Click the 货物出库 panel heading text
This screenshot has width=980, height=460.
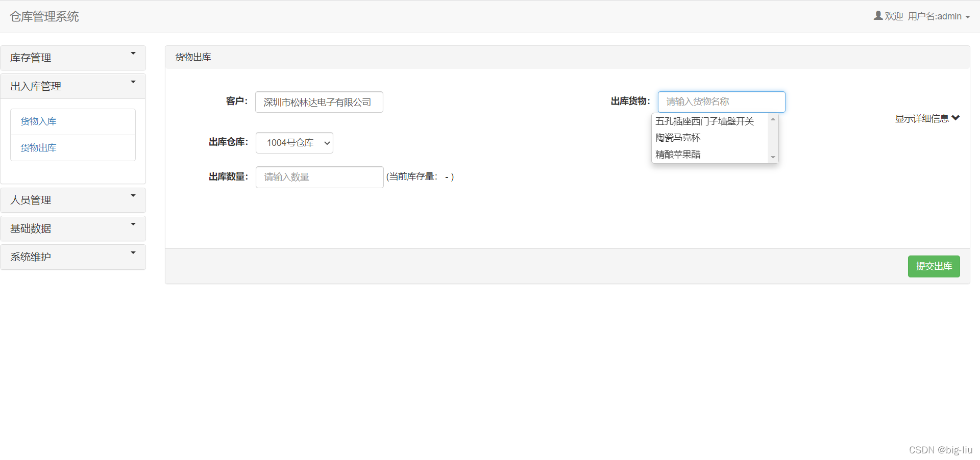point(193,57)
